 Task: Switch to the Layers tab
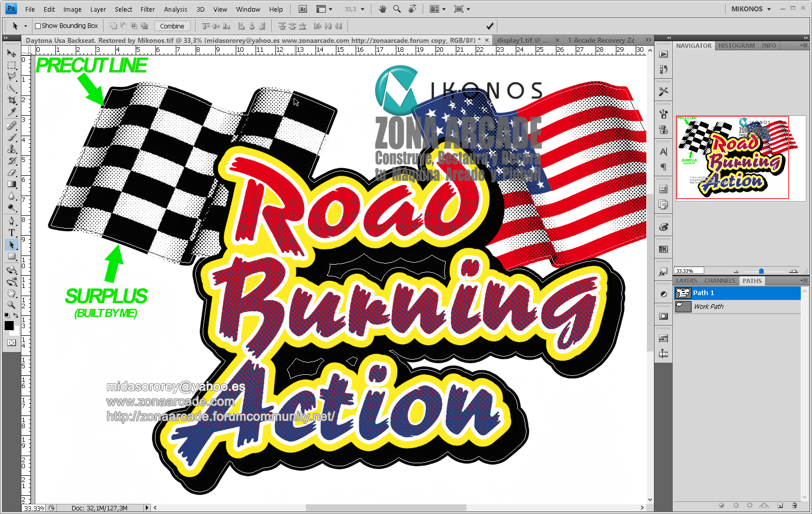pyautogui.click(x=686, y=280)
